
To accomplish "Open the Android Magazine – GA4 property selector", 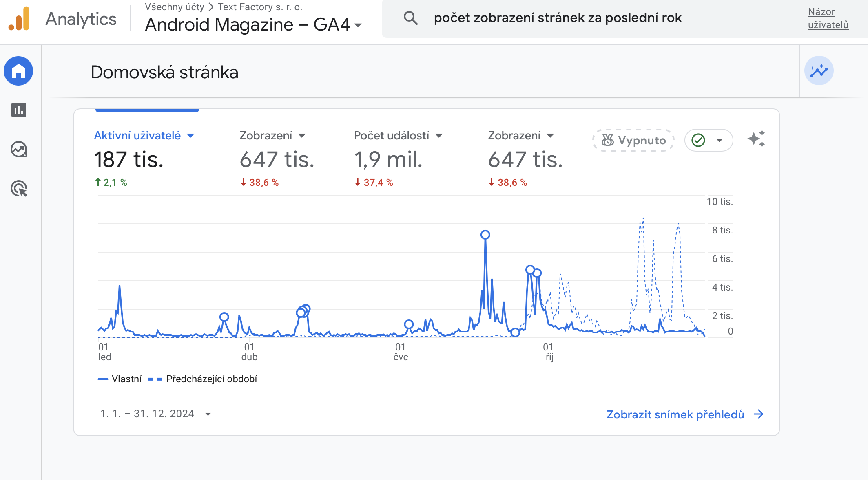I will [253, 25].
